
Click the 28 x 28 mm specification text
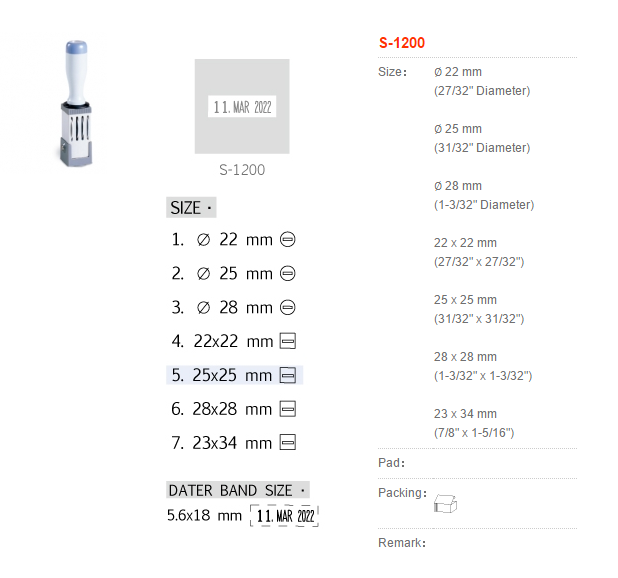[x=465, y=357]
